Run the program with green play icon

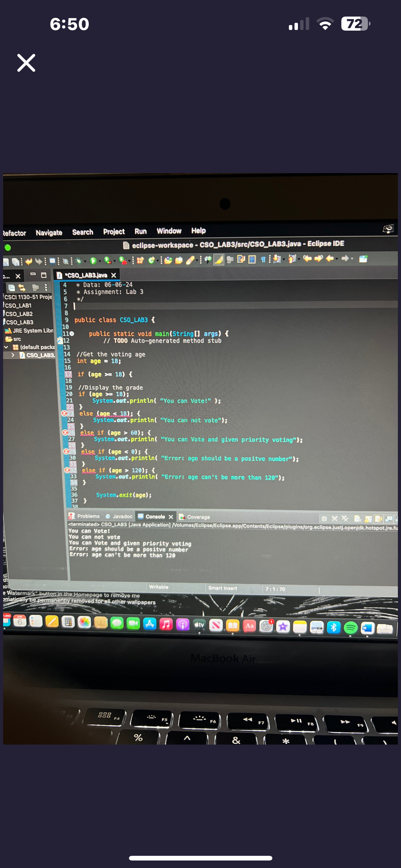[93, 261]
